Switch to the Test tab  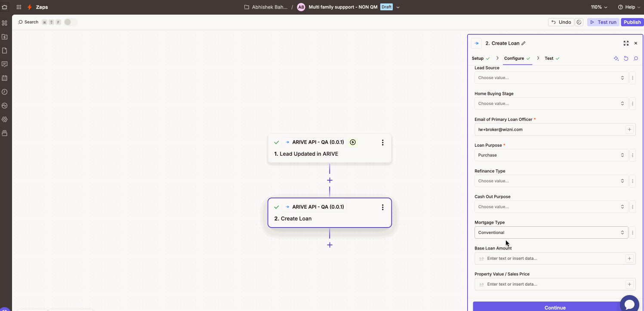click(x=552, y=59)
